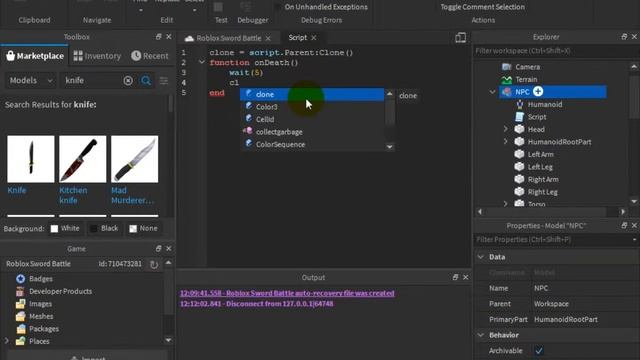Refresh the Game panel

click(x=154, y=264)
